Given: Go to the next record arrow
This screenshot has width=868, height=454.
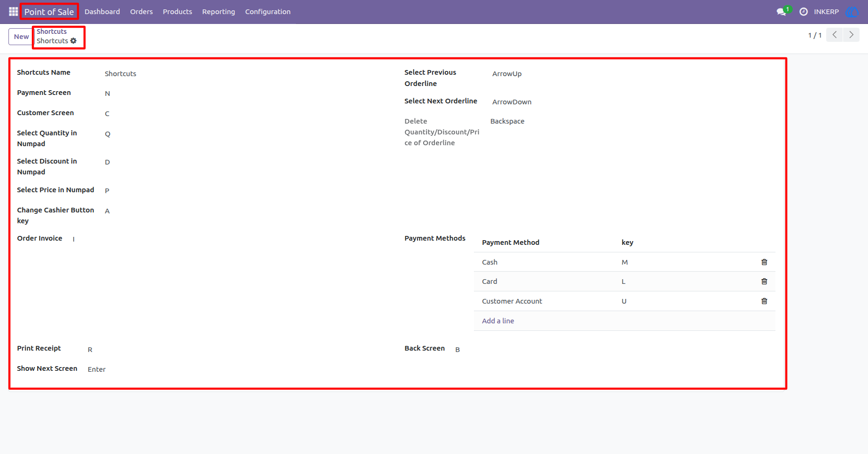Looking at the screenshot, I should coord(851,35).
